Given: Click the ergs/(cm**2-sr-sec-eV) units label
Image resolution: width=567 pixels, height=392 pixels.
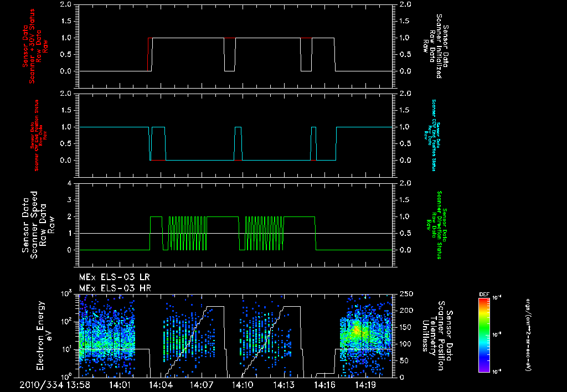Looking at the screenshot, I should pos(528,335).
